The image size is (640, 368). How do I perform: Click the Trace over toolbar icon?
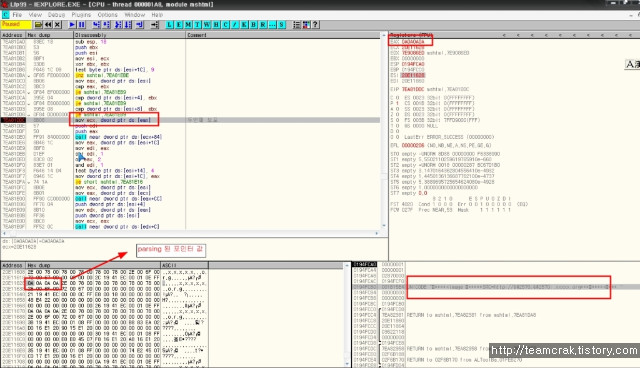coord(128,25)
